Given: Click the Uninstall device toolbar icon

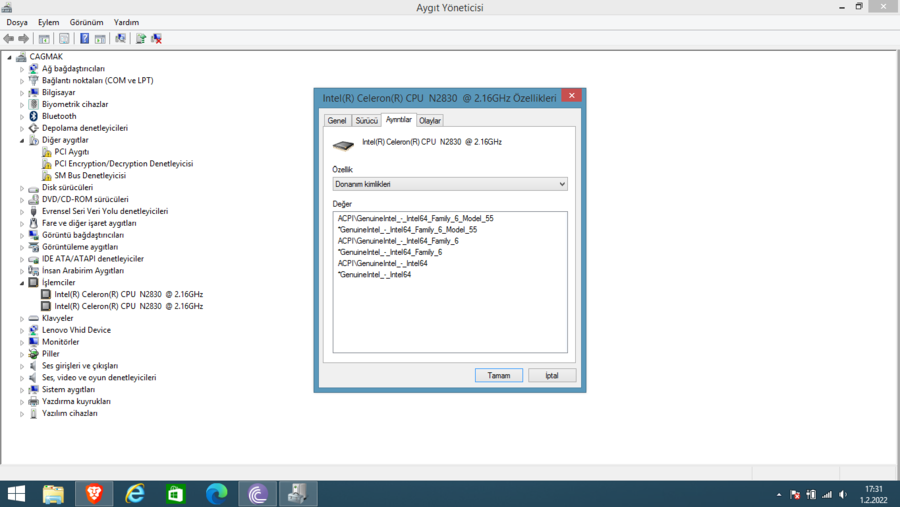Looking at the screenshot, I should pos(156,38).
